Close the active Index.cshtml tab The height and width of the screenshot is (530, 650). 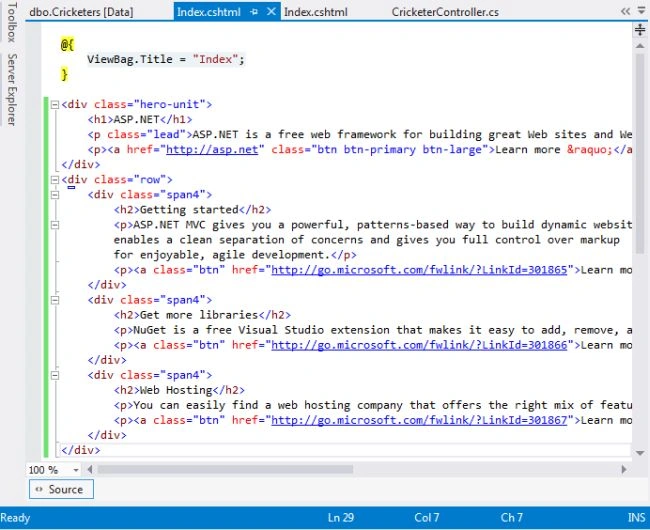click(x=271, y=12)
